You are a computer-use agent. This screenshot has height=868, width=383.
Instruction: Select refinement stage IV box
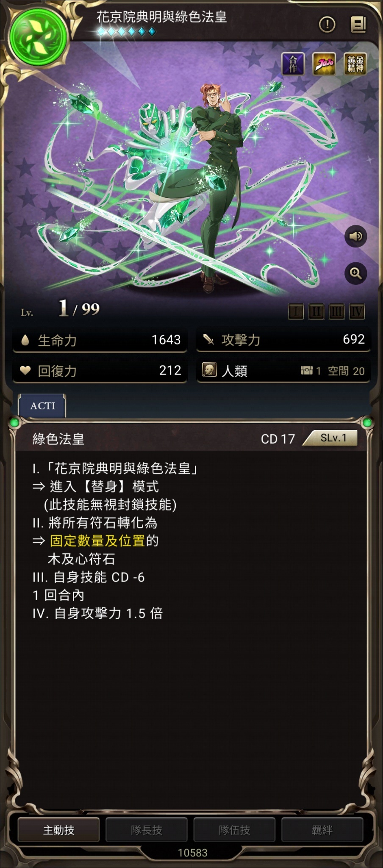357,312
